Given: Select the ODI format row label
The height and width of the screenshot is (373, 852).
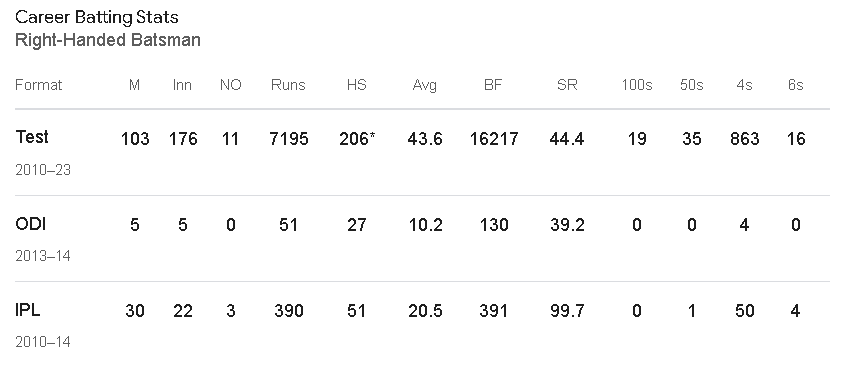Looking at the screenshot, I should [x=30, y=223].
